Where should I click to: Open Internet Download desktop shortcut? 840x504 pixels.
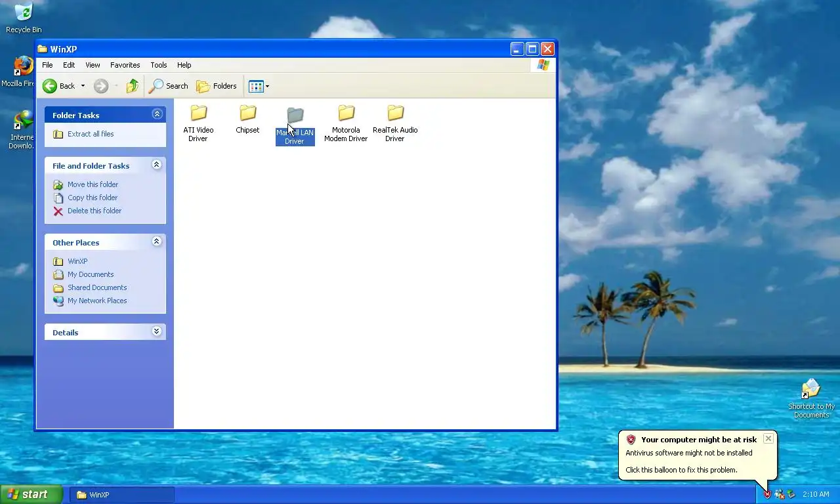tap(22, 129)
